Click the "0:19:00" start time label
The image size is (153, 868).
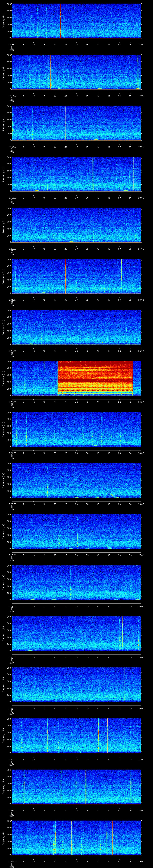pos(12,198)
